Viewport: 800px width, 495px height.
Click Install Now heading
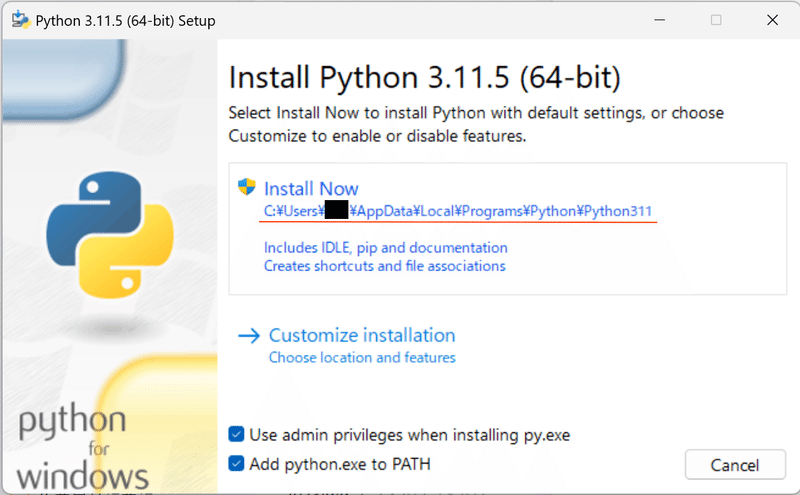click(311, 188)
